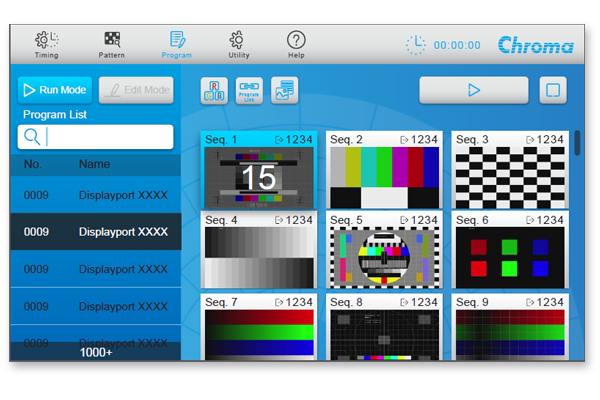Image resolution: width=600 pixels, height=400 pixels.
Task: Click the arrow icon beside Seq. 6's 1234
Action: pyautogui.click(x=530, y=220)
